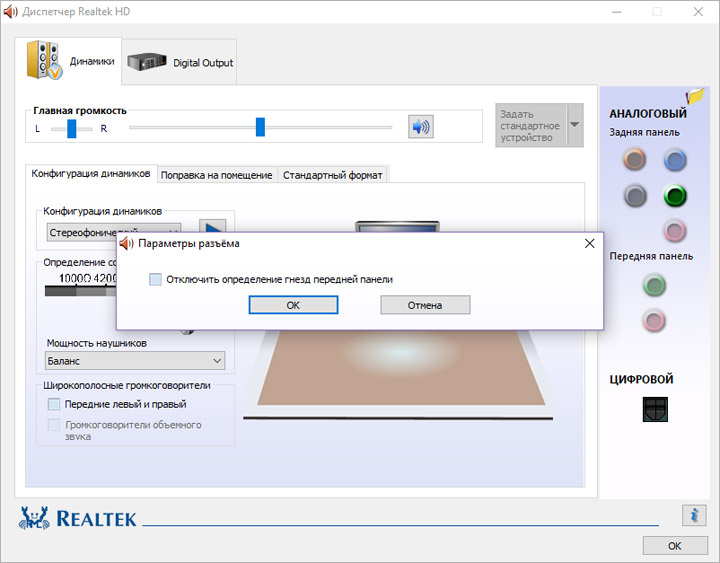Enable 'Отключить определение гнезд передней панели' checkbox
The image size is (720, 563).
(155, 279)
